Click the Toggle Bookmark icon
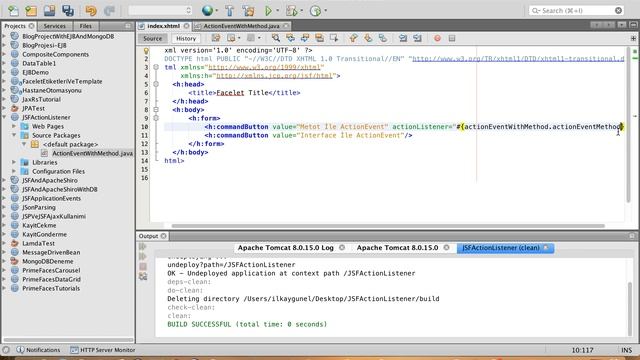The image size is (640, 360). [x=382, y=38]
